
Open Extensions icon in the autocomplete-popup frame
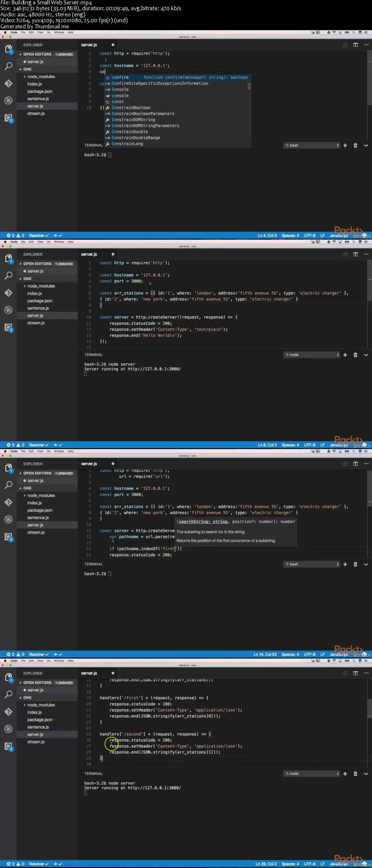8,118
